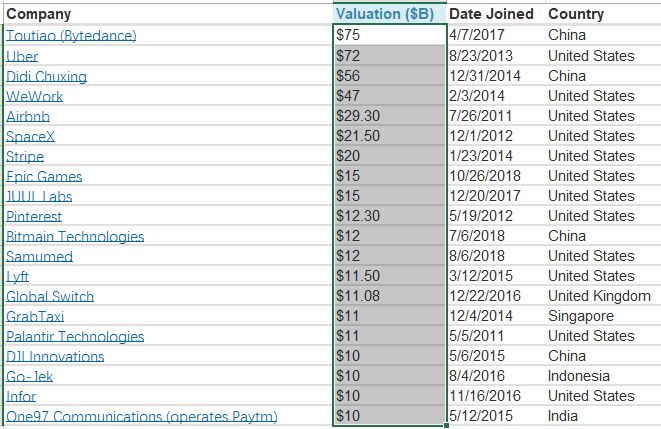Open the Uber company link
The image size is (661, 429).
point(22,56)
